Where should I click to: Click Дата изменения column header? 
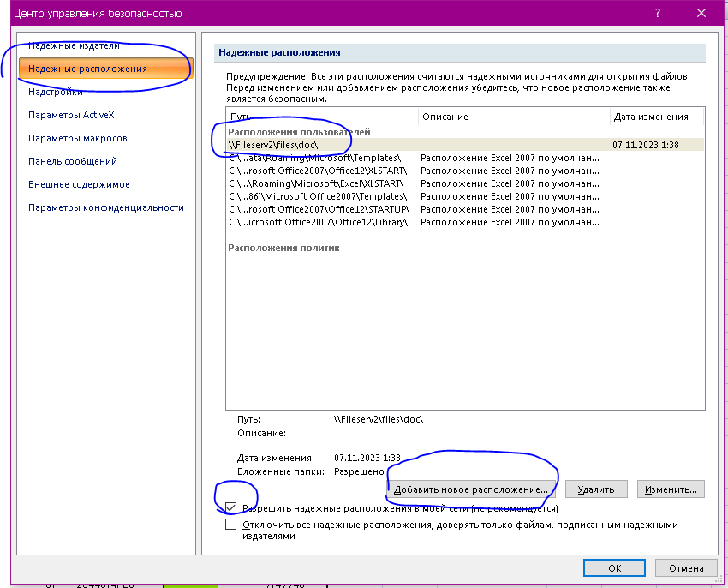pos(655,117)
